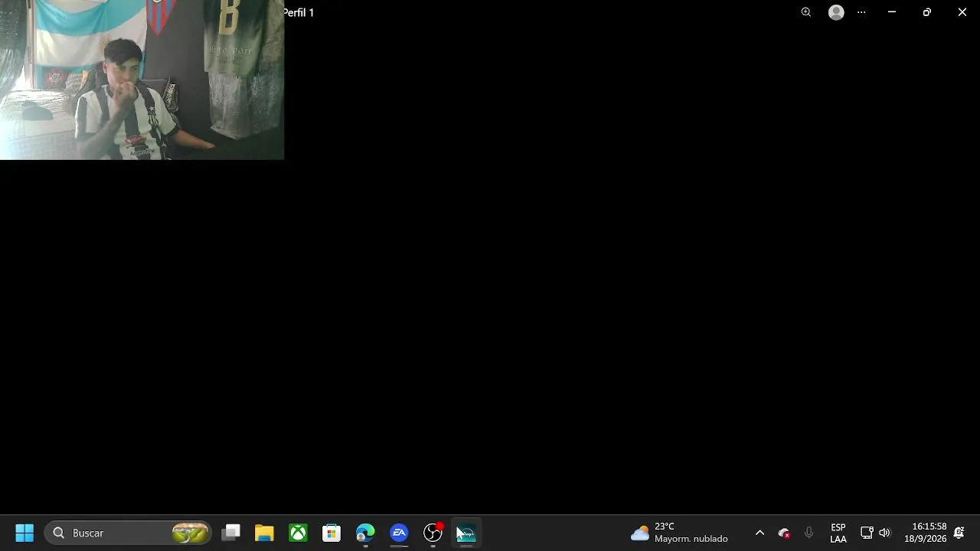Screen dimensions: 980x551
Task: Open the clock showing 16:15:58
Action: [x=926, y=533]
